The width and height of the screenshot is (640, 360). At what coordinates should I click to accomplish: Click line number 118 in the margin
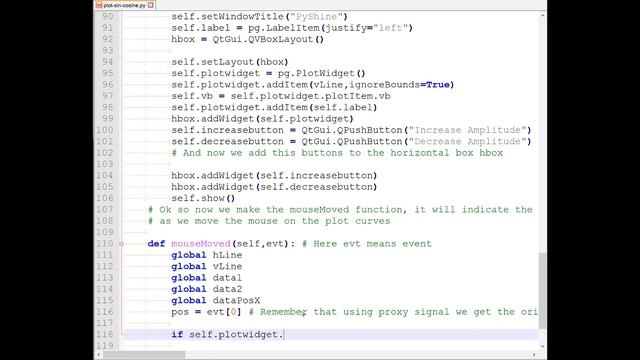coord(104,334)
